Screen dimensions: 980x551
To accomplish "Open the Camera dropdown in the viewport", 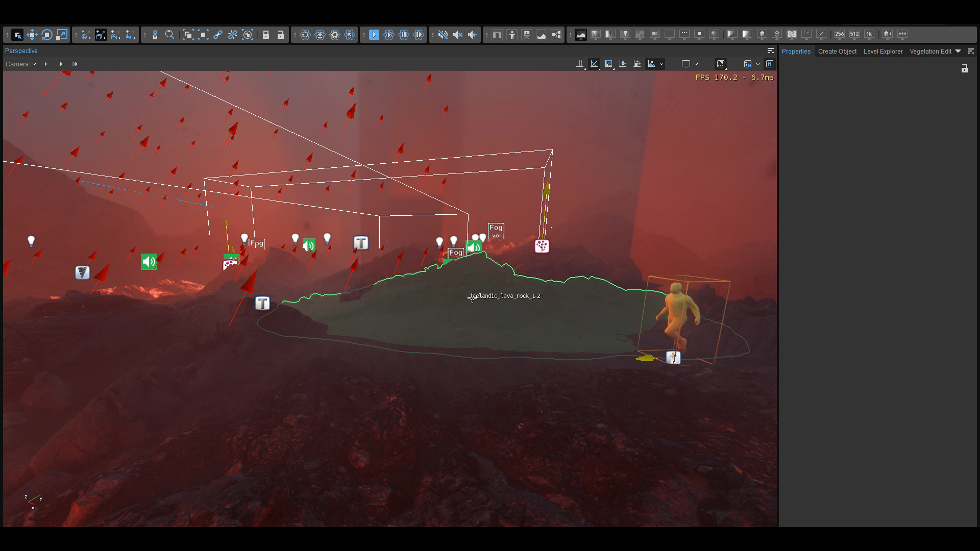I will 20,64.
